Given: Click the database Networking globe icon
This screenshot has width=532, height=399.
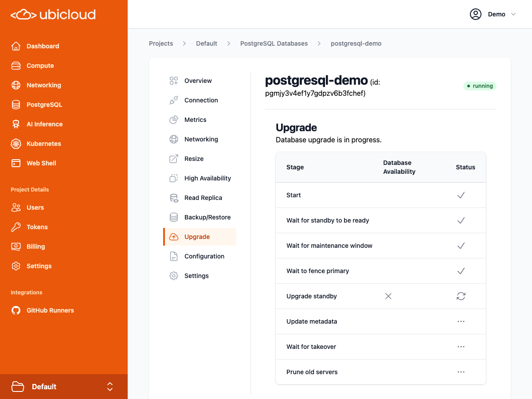Looking at the screenshot, I should click(174, 139).
